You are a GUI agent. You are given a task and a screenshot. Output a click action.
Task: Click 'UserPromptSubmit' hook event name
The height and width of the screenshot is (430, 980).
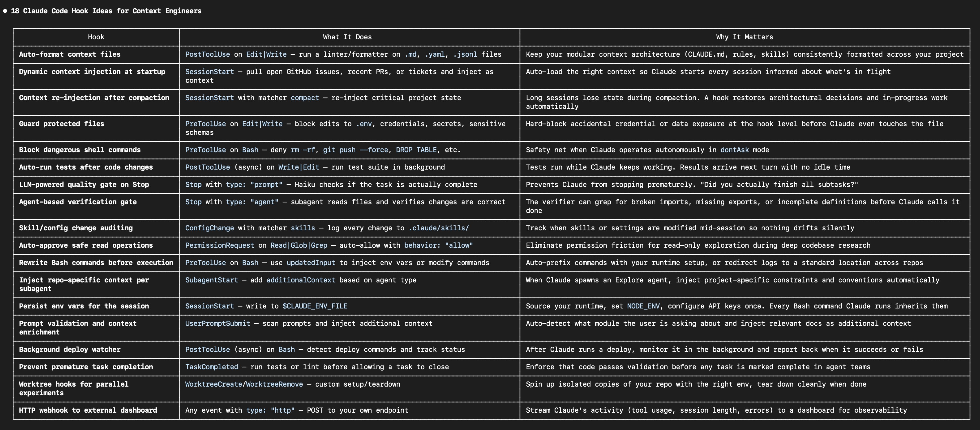(x=217, y=324)
